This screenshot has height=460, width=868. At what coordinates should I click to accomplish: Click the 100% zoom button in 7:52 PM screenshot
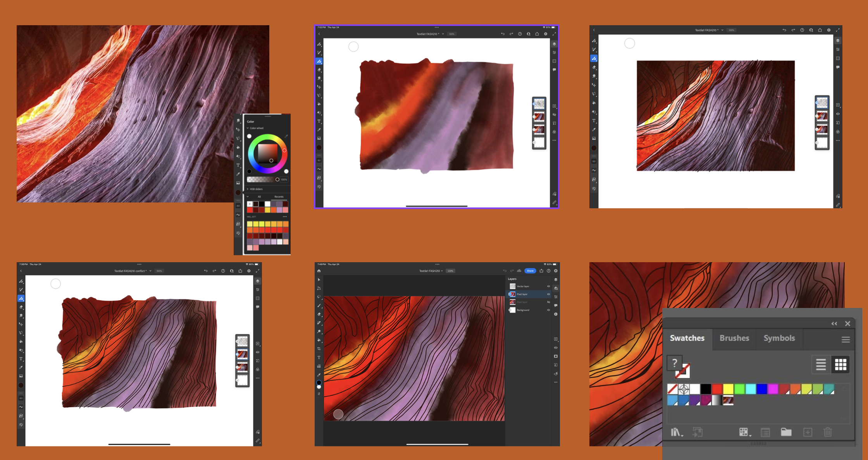[452, 34]
